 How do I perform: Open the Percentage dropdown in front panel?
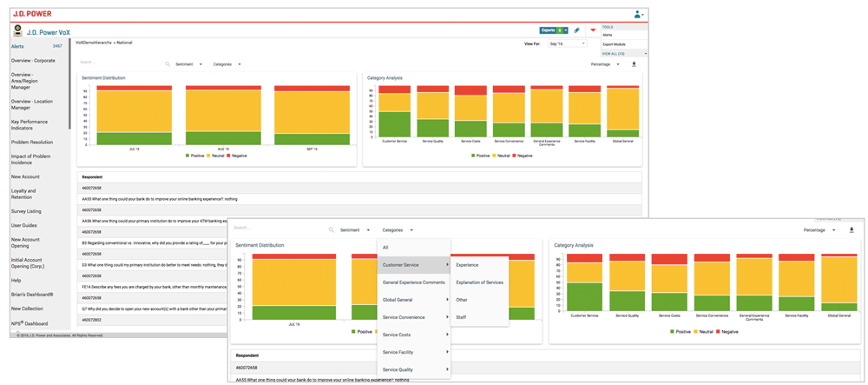coord(819,230)
